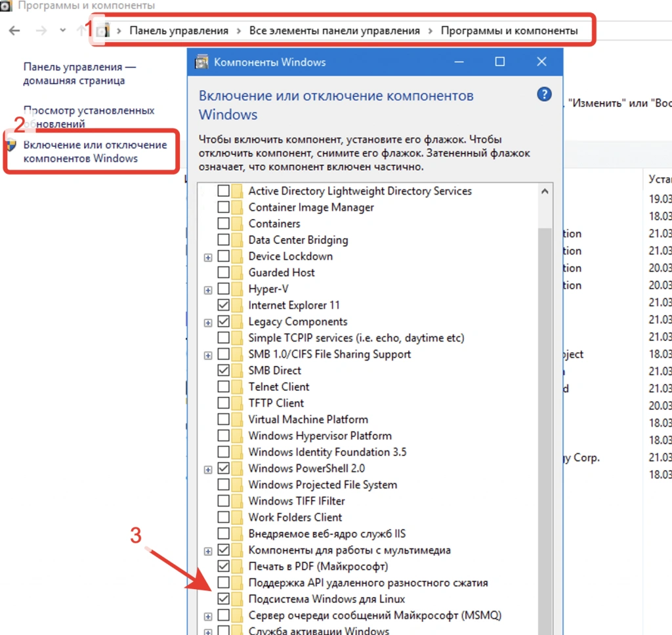
Task: Click Панель управления breadcrumb segment
Action: [178, 31]
